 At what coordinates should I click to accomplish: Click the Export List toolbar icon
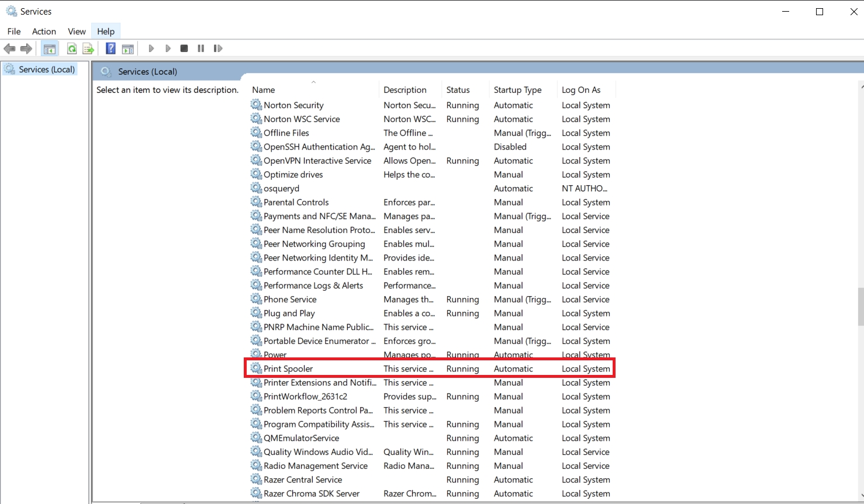coord(88,48)
